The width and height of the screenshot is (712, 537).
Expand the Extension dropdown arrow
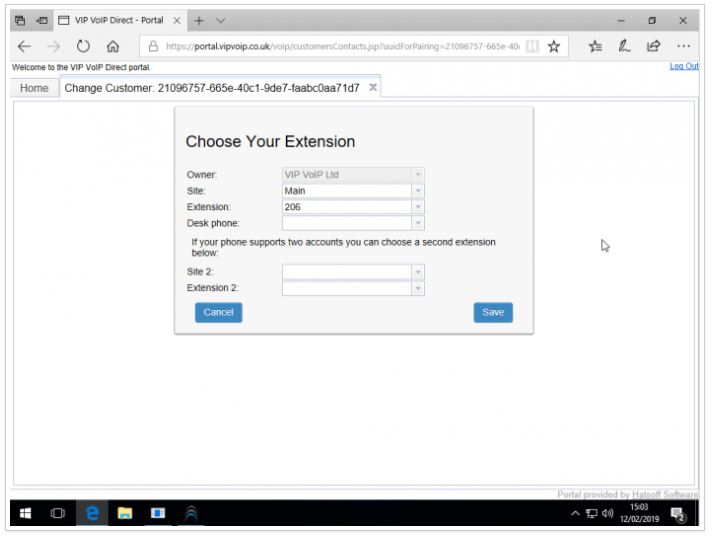(418, 207)
